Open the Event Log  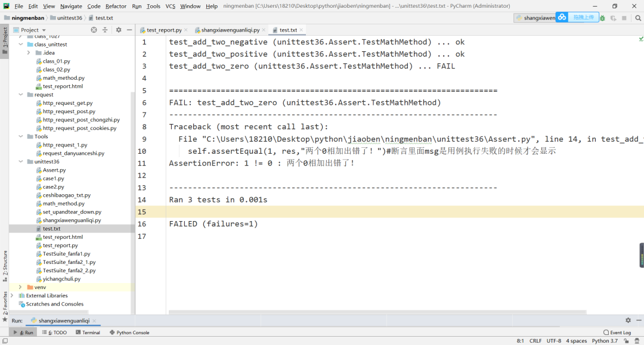tap(617, 332)
